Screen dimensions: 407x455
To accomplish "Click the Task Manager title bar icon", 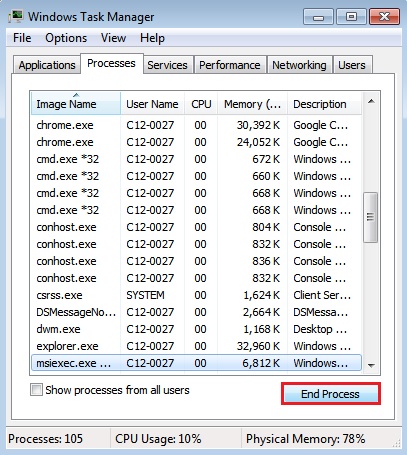I will tap(15, 17).
